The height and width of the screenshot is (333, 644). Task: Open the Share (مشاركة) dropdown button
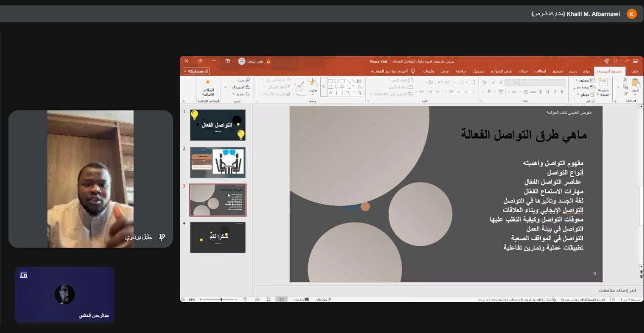coord(196,71)
